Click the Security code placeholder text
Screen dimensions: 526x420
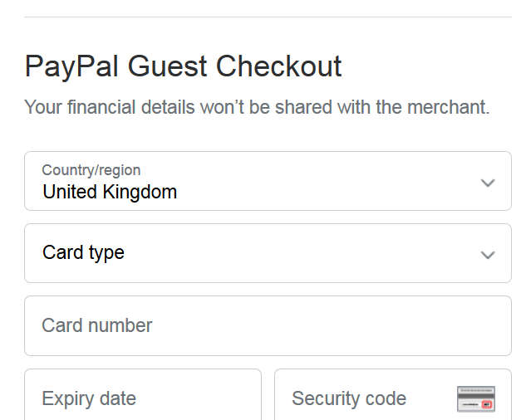point(349,398)
